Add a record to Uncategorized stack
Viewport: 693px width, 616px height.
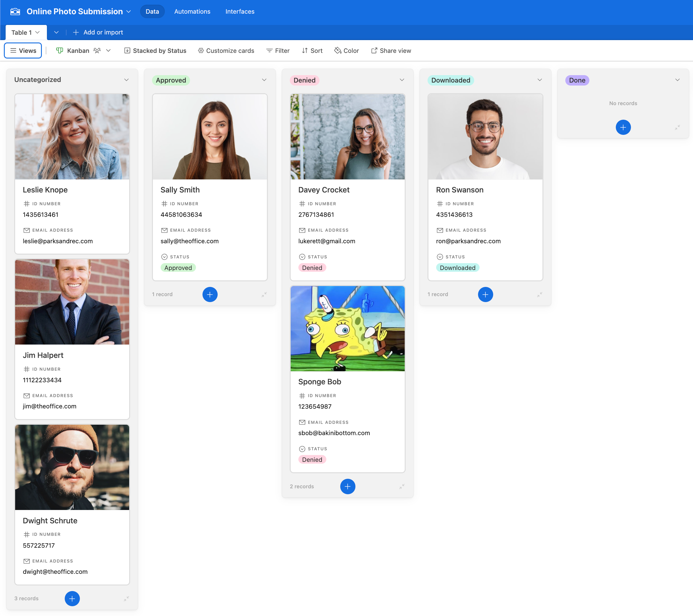tap(72, 599)
